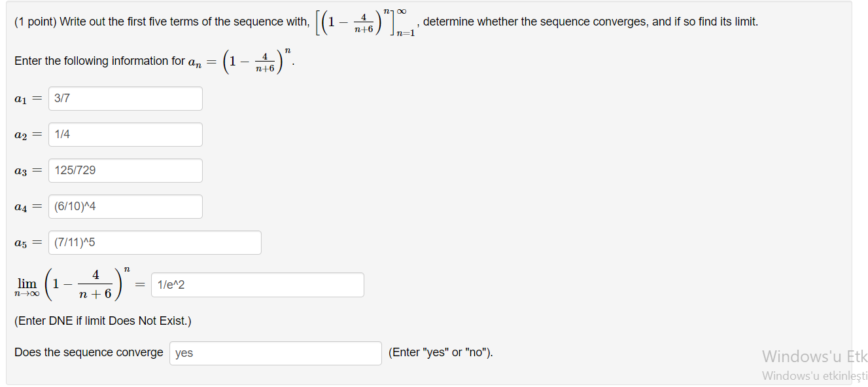Click the 'Enter "yes" or "no"' hint text
The width and height of the screenshot is (868, 387).
441,352
